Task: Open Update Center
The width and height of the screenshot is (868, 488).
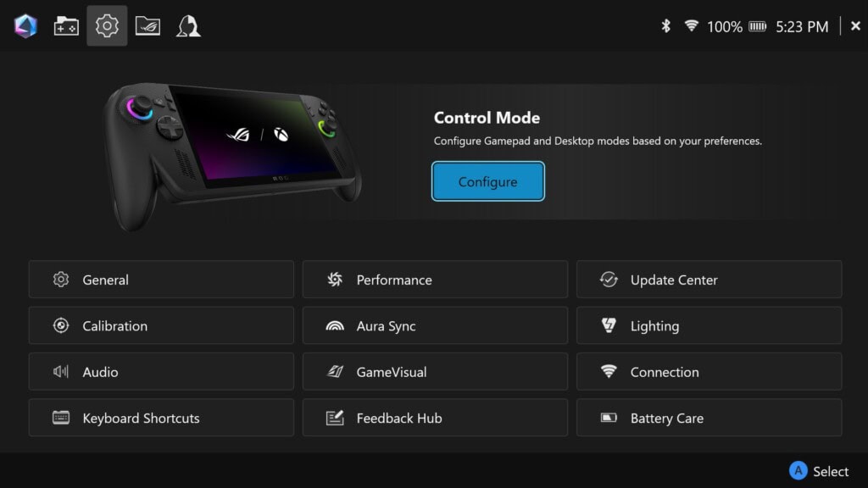Action: click(x=709, y=280)
